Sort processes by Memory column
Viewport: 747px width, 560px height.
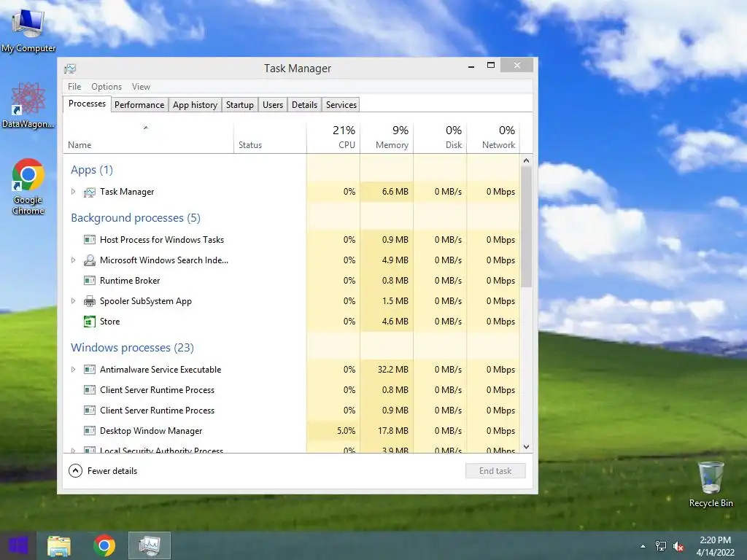387,138
